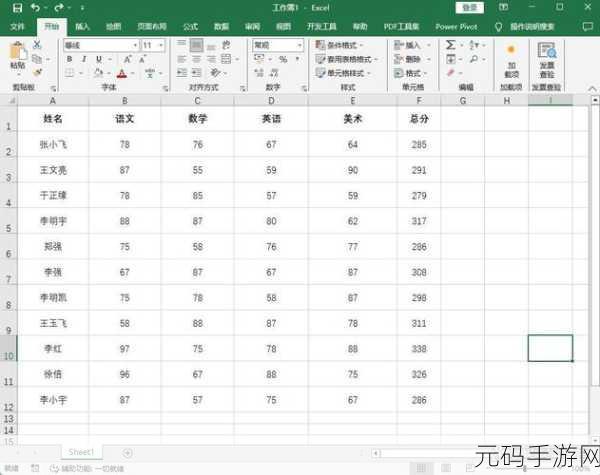Click the invoice check (发票查验) button
The height and width of the screenshot is (475, 600).
pyautogui.click(x=547, y=60)
